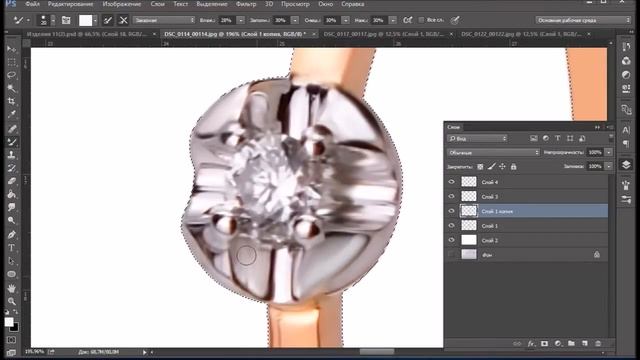The height and width of the screenshot is (360, 640).
Task: Open Paragraph panel icon in right dock
Action: (x=626, y=144)
